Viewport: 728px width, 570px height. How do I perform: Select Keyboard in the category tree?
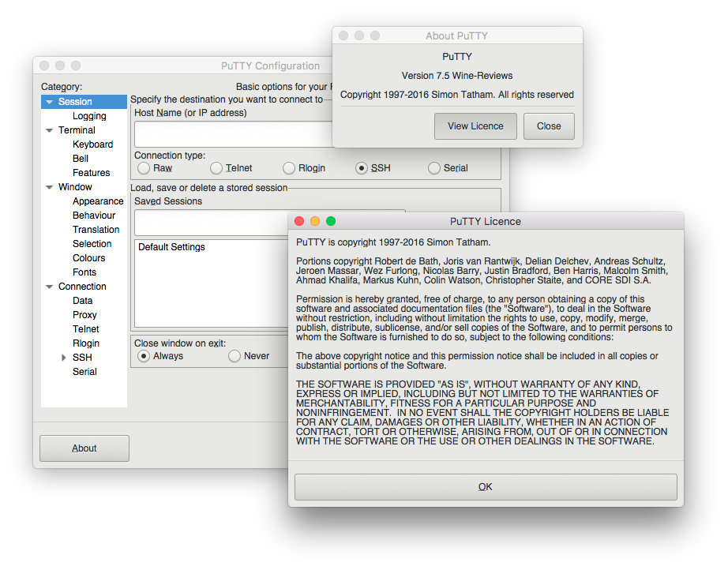point(92,144)
